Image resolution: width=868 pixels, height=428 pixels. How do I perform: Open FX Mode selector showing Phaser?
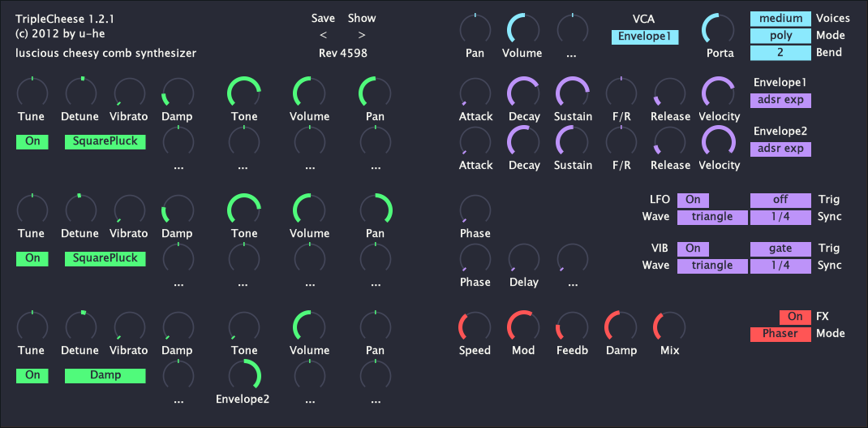point(780,334)
